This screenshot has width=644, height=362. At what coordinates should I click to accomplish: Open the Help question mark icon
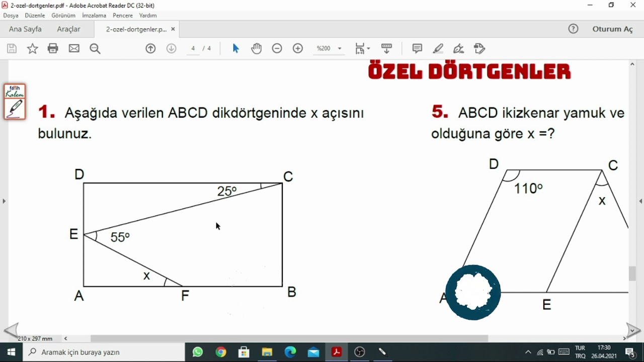pos(574,29)
